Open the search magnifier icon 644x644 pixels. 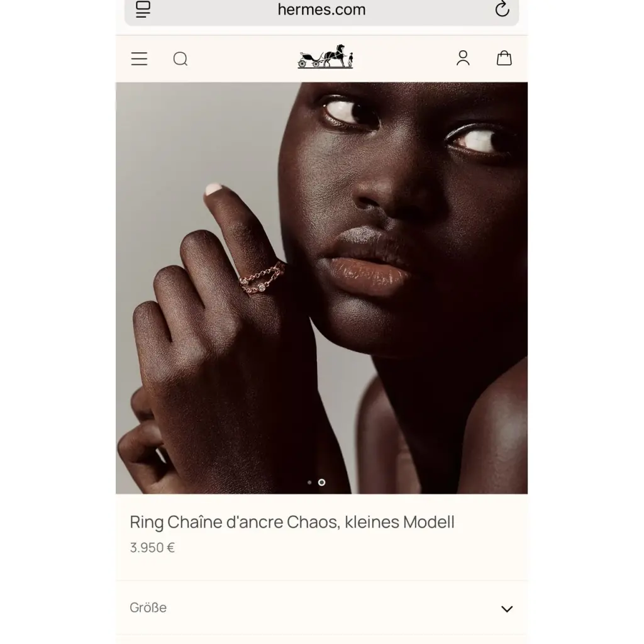(180, 58)
